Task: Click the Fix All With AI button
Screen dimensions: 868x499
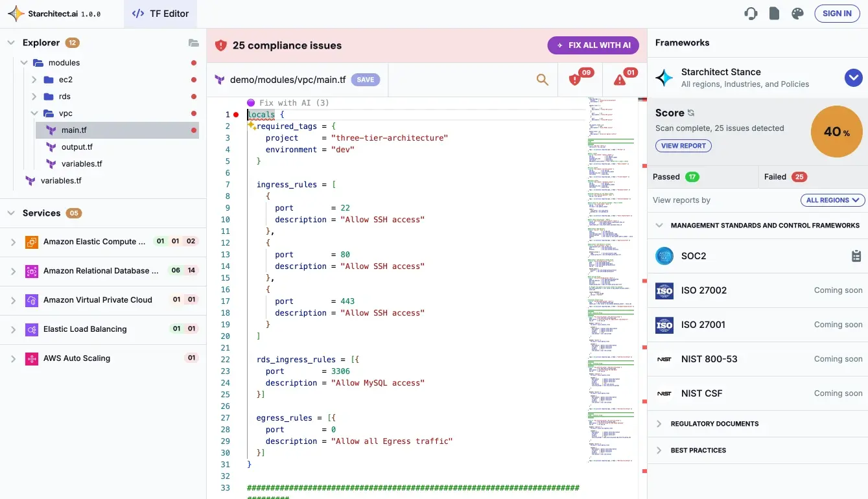Action: coord(592,45)
